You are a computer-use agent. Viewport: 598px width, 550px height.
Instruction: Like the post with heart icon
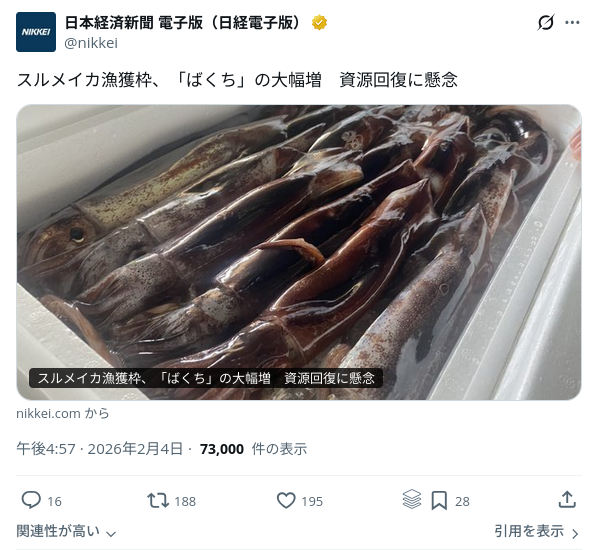pos(286,500)
